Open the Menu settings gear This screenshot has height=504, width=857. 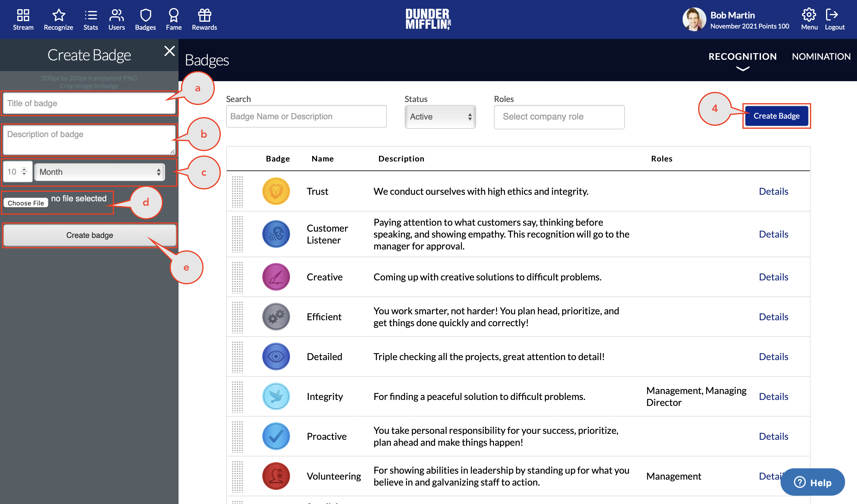click(x=809, y=15)
